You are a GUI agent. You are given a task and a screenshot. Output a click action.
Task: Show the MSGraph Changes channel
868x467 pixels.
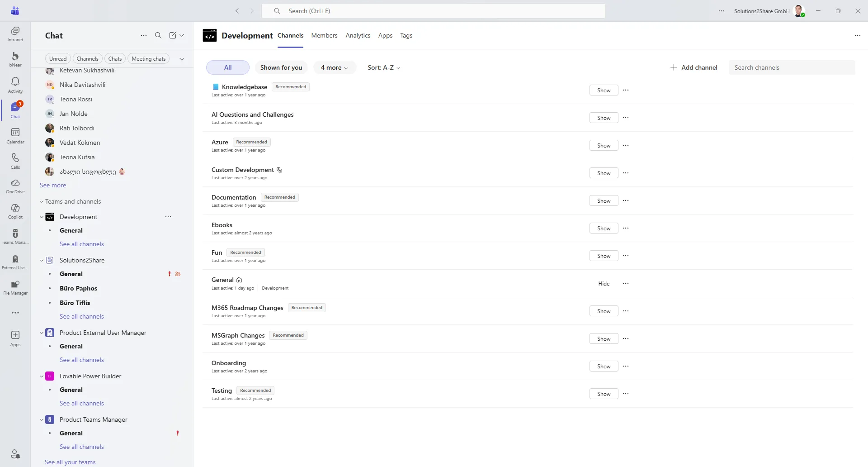[x=604, y=339]
